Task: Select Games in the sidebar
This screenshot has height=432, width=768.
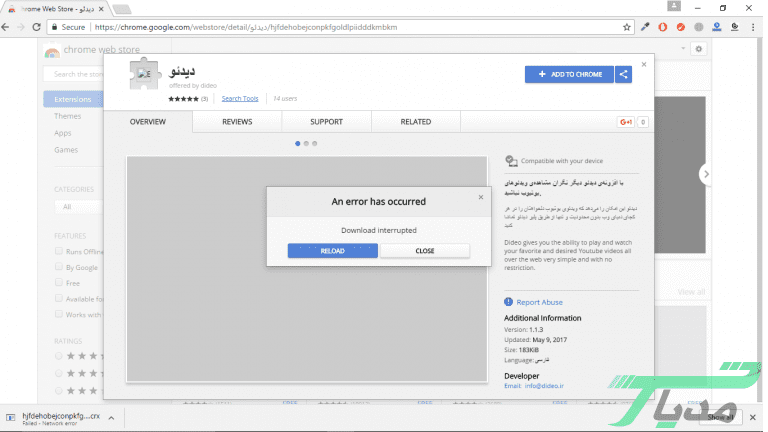Action: 66,149
